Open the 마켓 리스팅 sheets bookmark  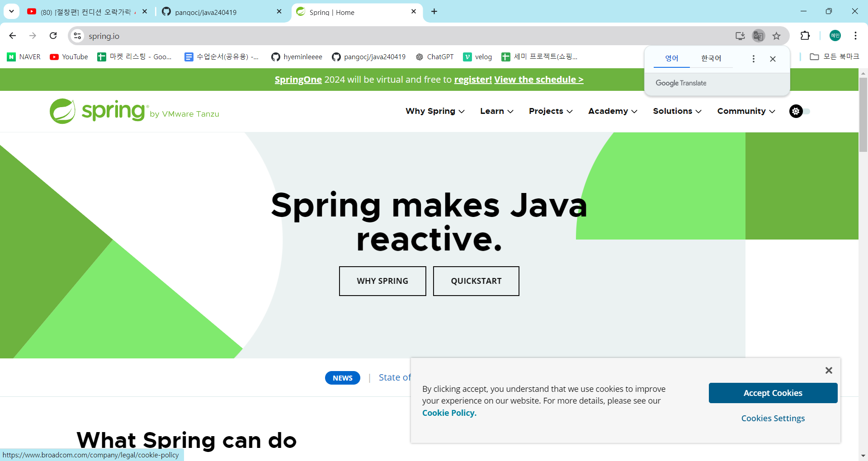(135, 56)
